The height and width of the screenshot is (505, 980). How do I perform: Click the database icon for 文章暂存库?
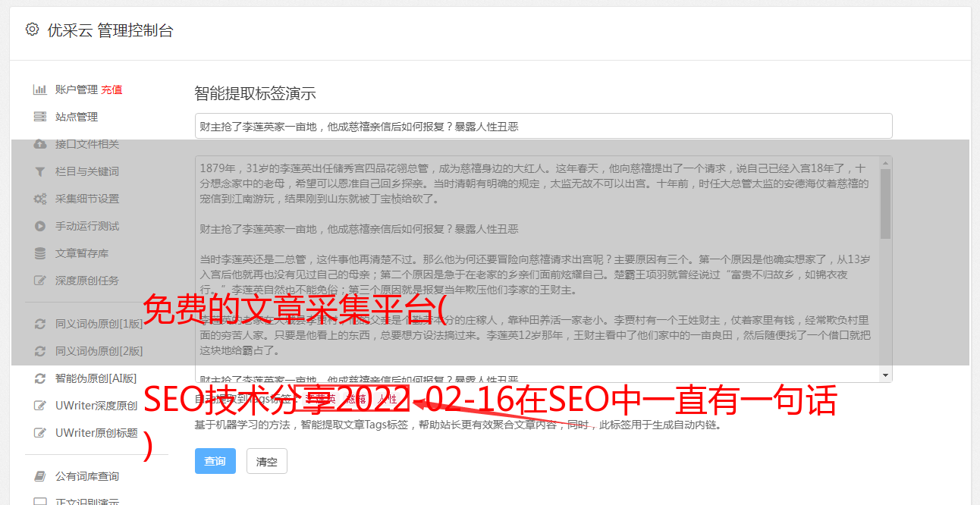40,253
